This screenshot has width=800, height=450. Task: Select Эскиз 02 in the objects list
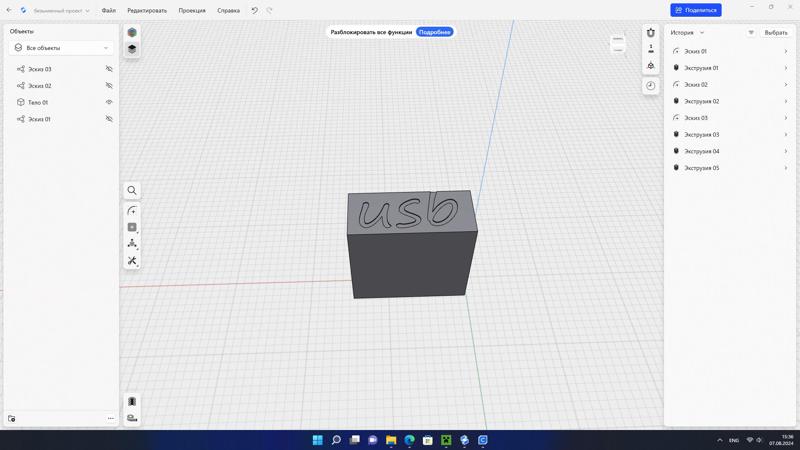point(40,86)
